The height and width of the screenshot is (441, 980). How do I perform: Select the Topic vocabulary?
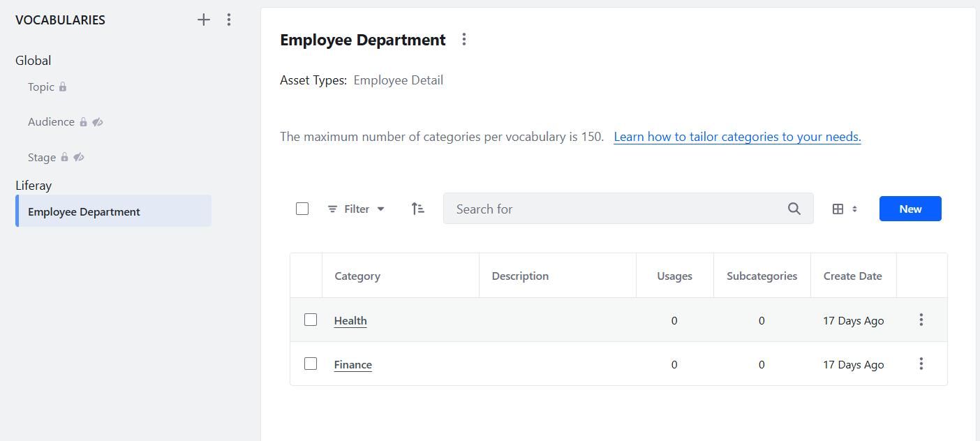(x=41, y=87)
